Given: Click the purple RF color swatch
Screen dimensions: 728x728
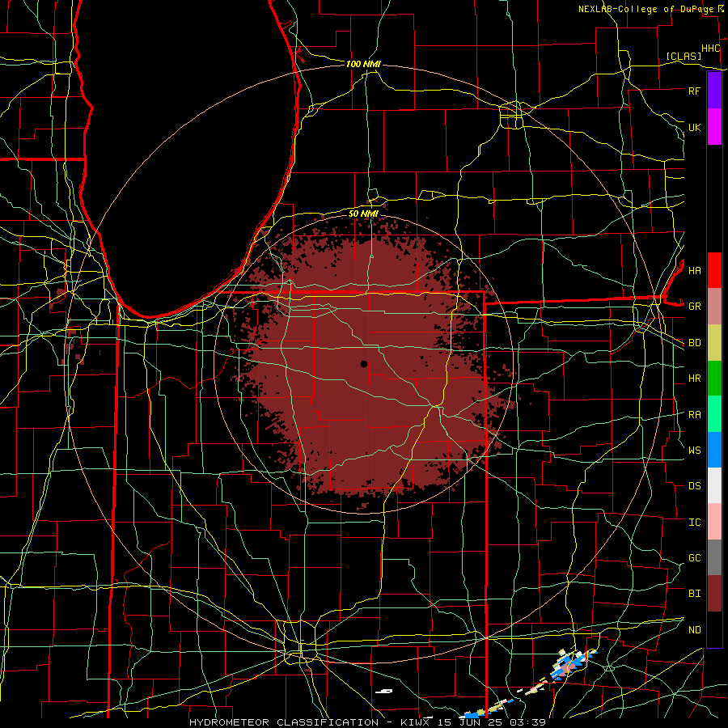Looking at the screenshot, I should [x=714, y=91].
